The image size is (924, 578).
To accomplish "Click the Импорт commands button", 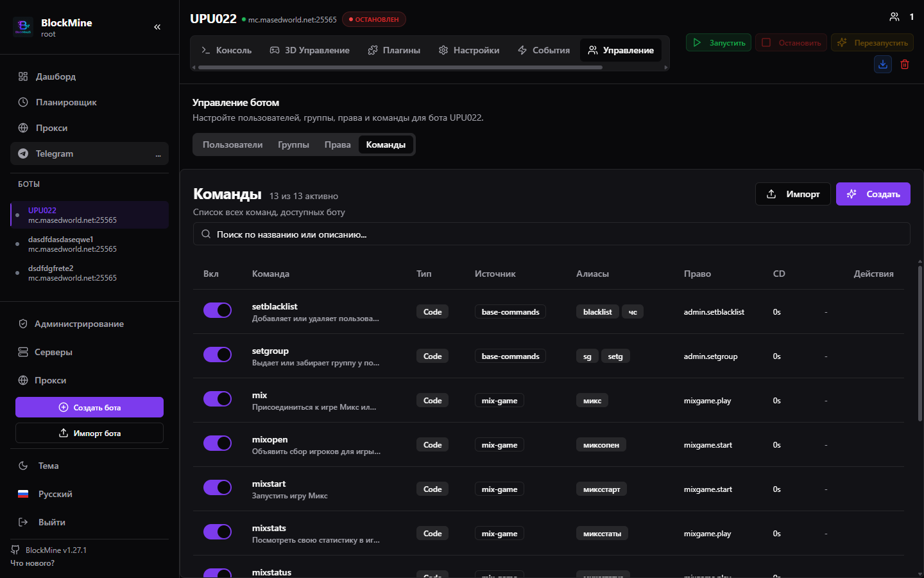I will click(793, 194).
